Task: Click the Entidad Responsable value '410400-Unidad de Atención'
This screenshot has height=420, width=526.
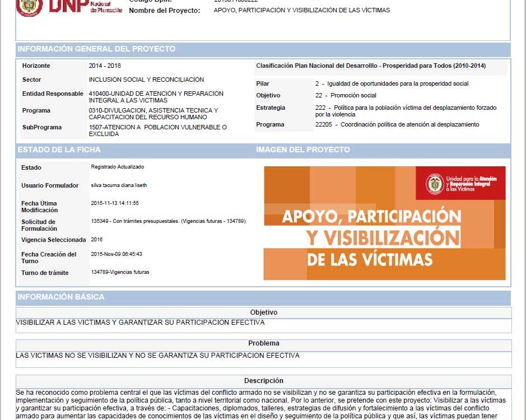Action: [156, 97]
